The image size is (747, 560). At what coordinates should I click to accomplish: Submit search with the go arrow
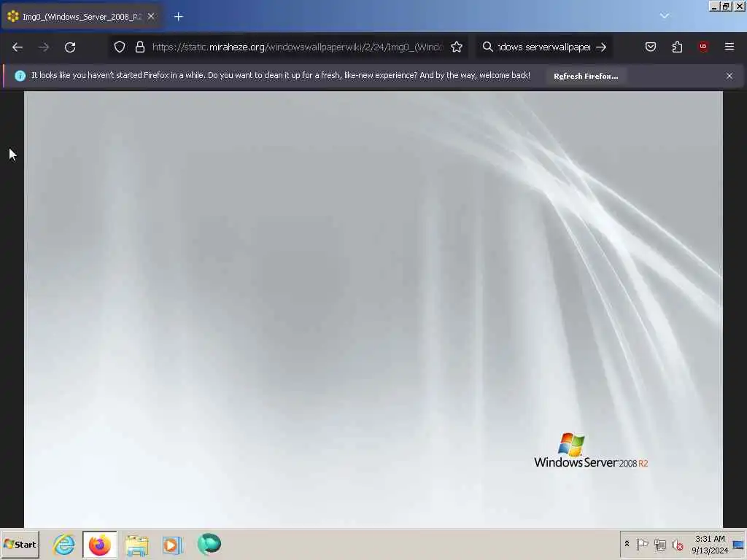pos(601,47)
